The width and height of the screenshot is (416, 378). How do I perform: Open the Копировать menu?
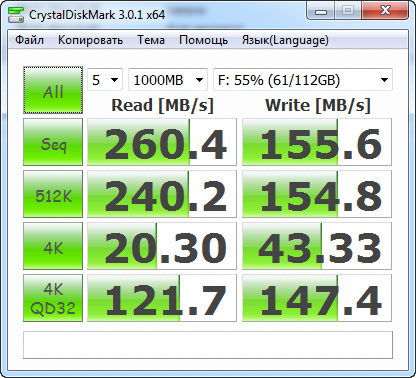pos(90,40)
